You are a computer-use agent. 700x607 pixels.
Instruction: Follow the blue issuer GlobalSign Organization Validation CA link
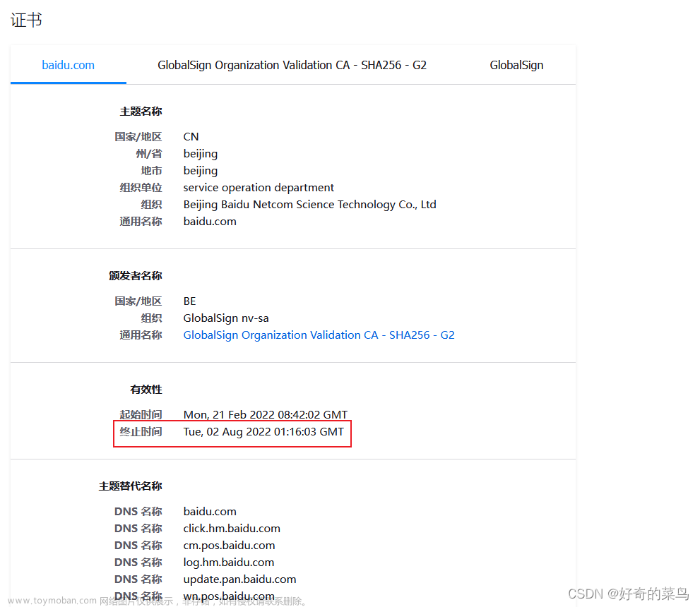tap(319, 335)
